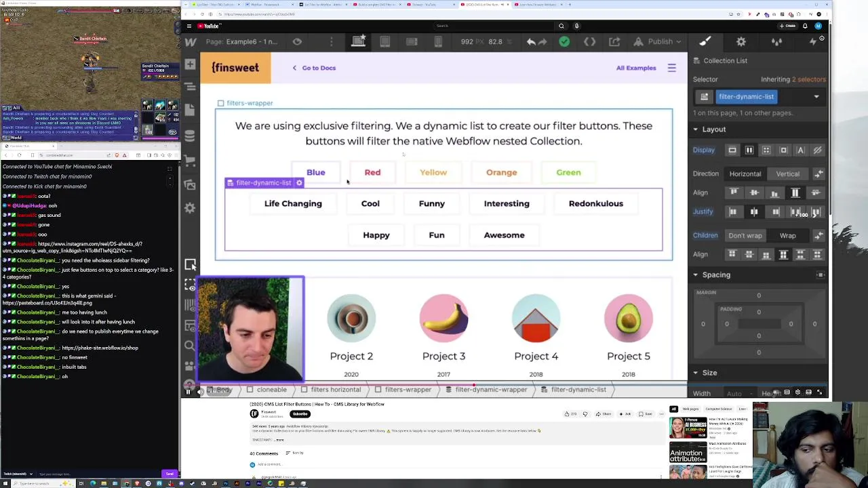Switch to mobile landscape breakpoint

coord(412,42)
